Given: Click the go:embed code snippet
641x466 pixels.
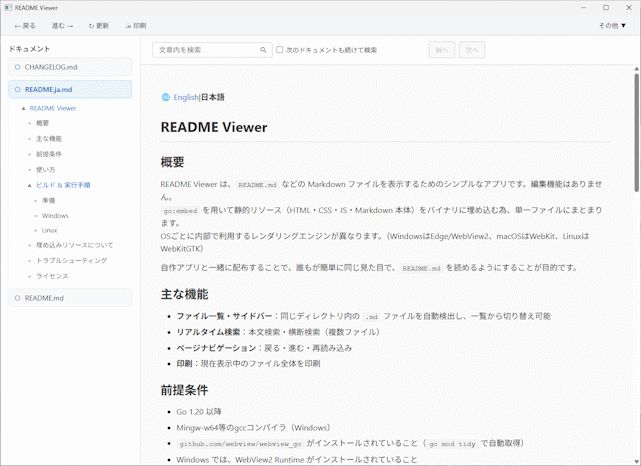Looking at the screenshot, I should 180,211.
